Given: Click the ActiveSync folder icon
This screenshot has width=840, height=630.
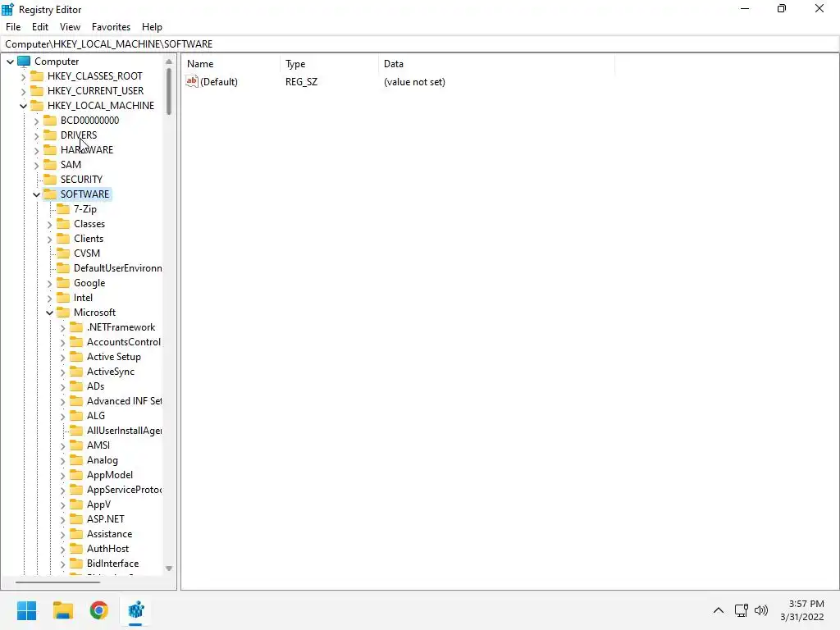Looking at the screenshot, I should (x=76, y=372).
